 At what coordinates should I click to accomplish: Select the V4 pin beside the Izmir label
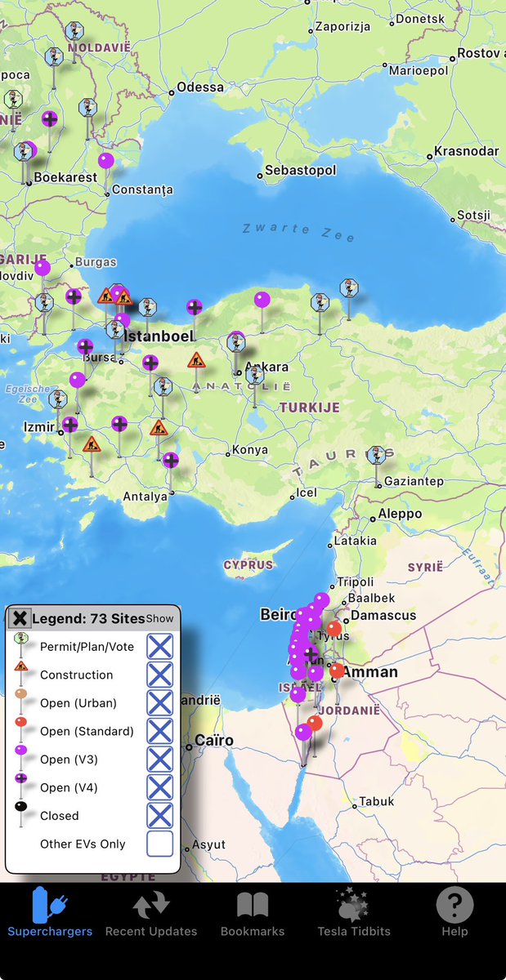(x=69, y=424)
